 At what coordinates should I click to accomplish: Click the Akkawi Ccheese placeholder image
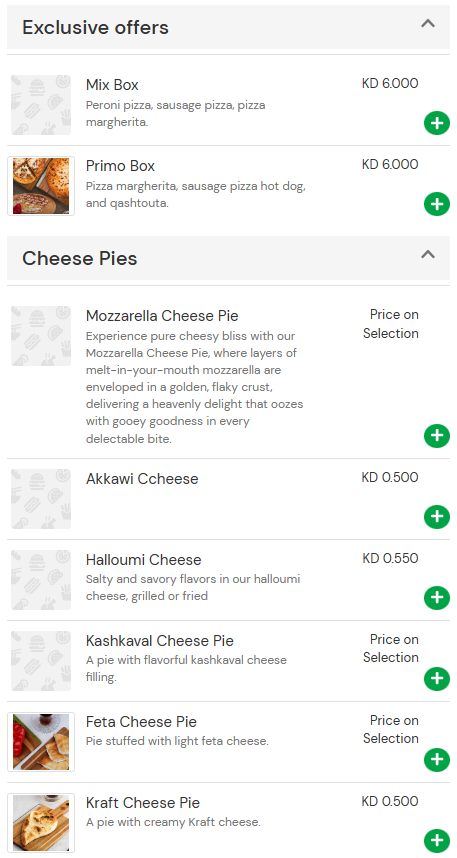pos(41,499)
